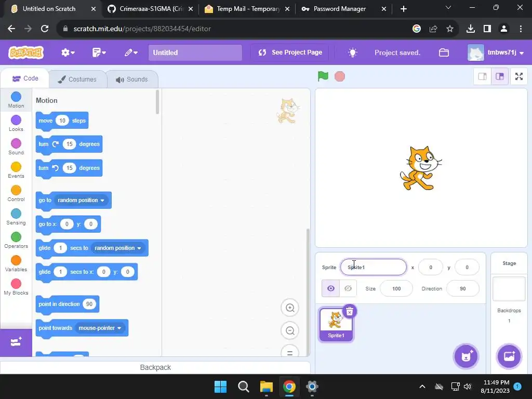Switch to small stage layout
The image size is (532, 399).
[482, 76]
